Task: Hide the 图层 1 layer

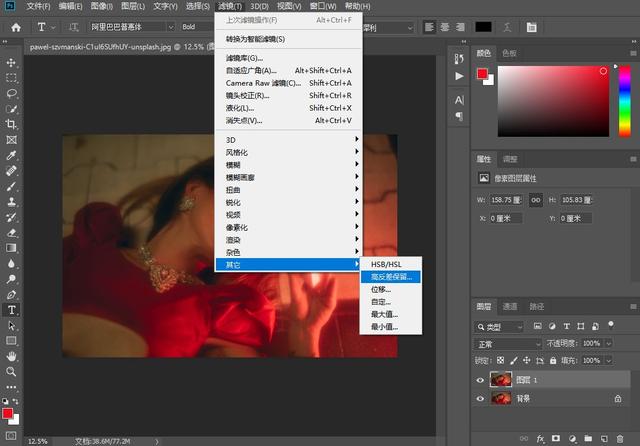Action: click(x=480, y=380)
